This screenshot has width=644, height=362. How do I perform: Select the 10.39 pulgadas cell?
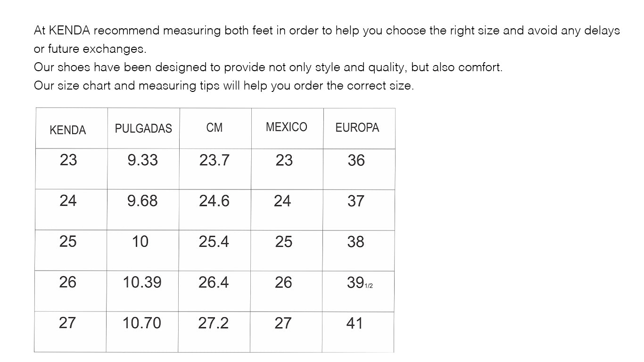(x=142, y=282)
